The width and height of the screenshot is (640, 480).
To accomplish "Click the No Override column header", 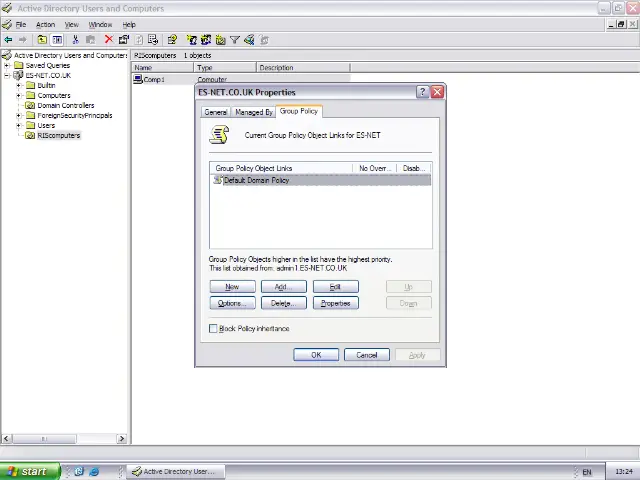I will (375, 168).
